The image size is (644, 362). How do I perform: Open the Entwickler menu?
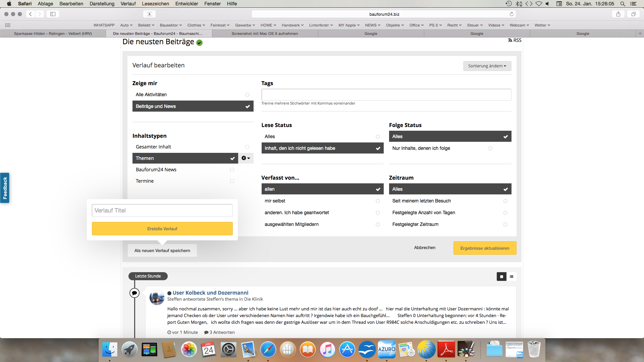click(x=186, y=4)
